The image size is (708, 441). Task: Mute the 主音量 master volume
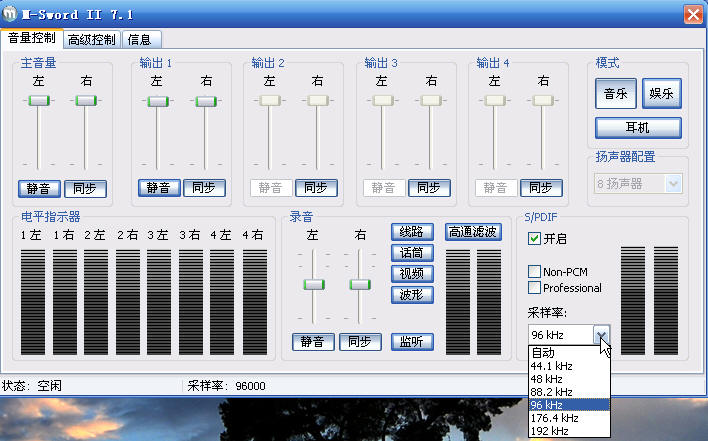(x=39, y=188)
